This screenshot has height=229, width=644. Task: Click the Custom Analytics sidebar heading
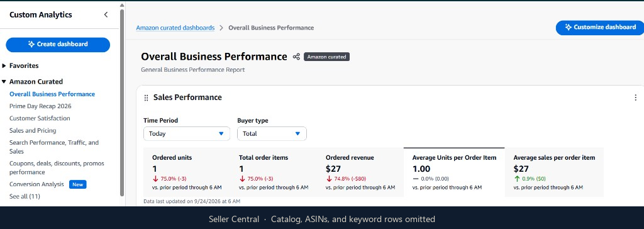pos(41,15)
